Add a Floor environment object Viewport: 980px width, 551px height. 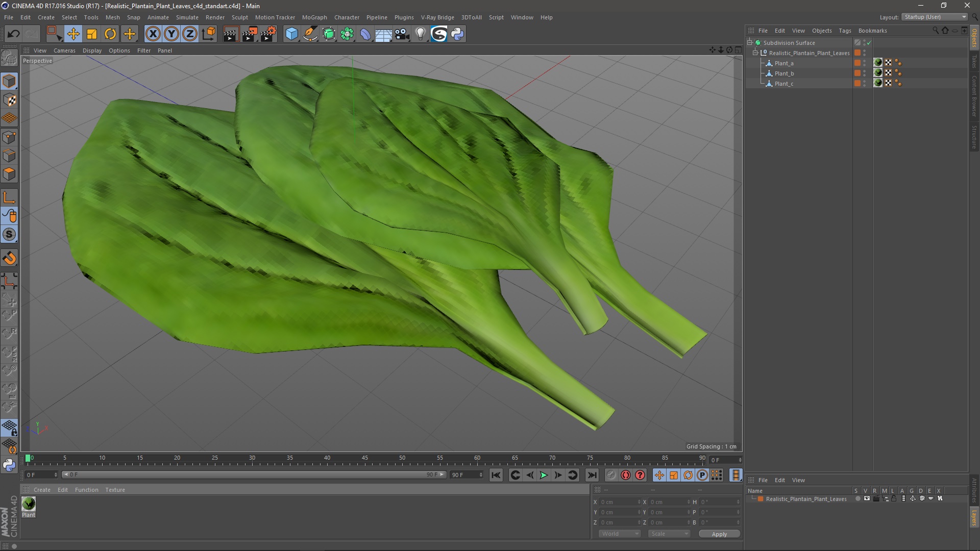pyautogui.click(x=383, y=34)
